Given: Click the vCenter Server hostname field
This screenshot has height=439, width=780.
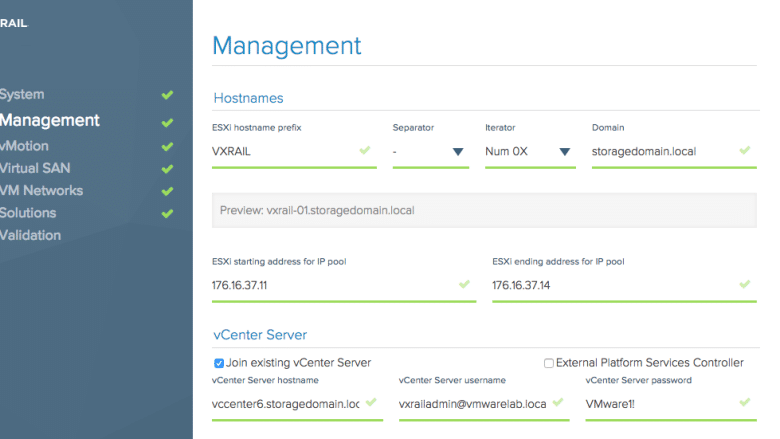Looking at the screenshot, I should click(x=297, y=404).
